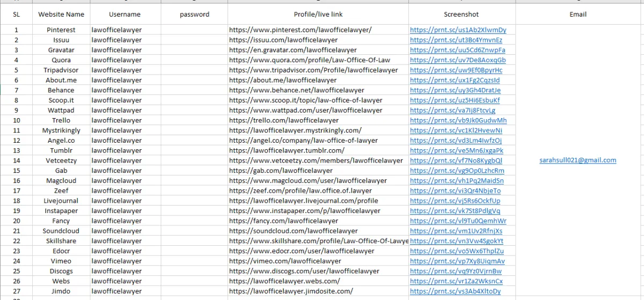644x300 pixels.
Task: Open the prnt.sc screenshot link in the Zeef row
Action: coord(456,191)
